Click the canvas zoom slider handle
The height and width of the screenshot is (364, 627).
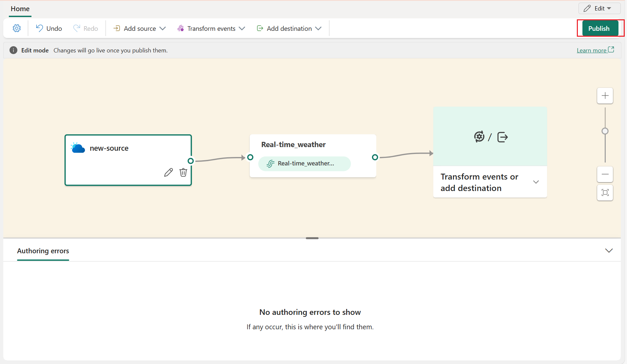[605, 131]
